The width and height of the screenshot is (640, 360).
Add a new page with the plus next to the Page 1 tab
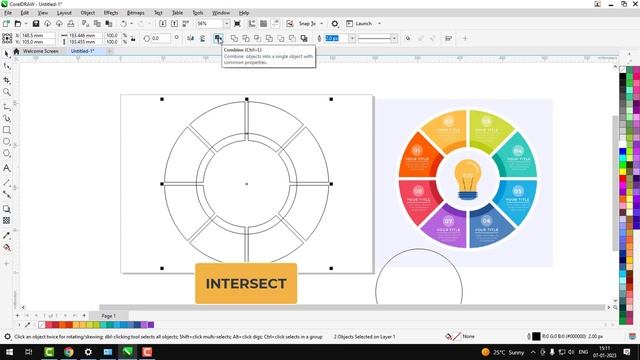click(84, 316)
